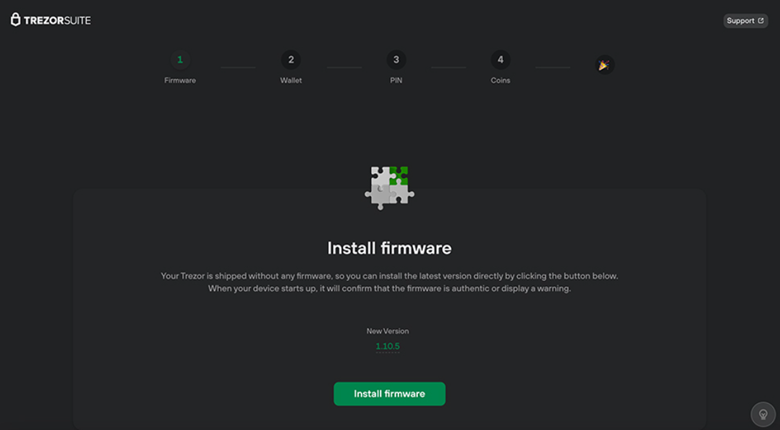Click the Install firmware green button
The height and width of the screenshot is (430, 780).
tap(390, 394)
